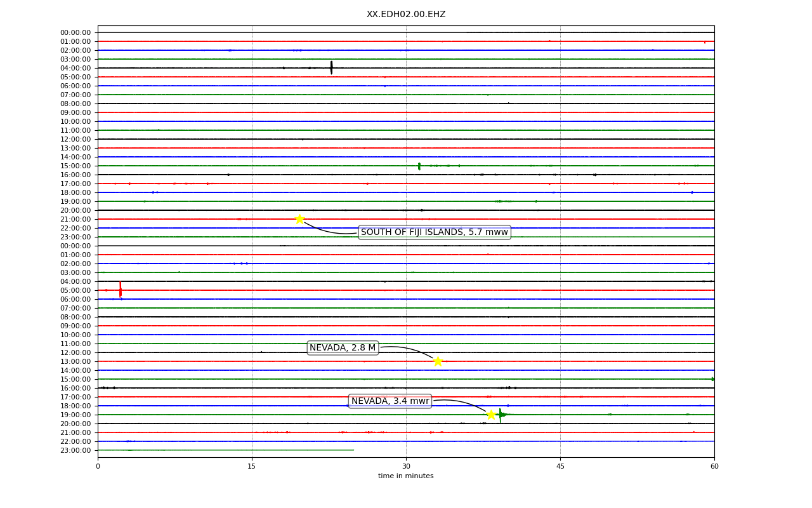Click the end of the final green trace
This screenshot has width=812, height=508.
pos(353,450)
